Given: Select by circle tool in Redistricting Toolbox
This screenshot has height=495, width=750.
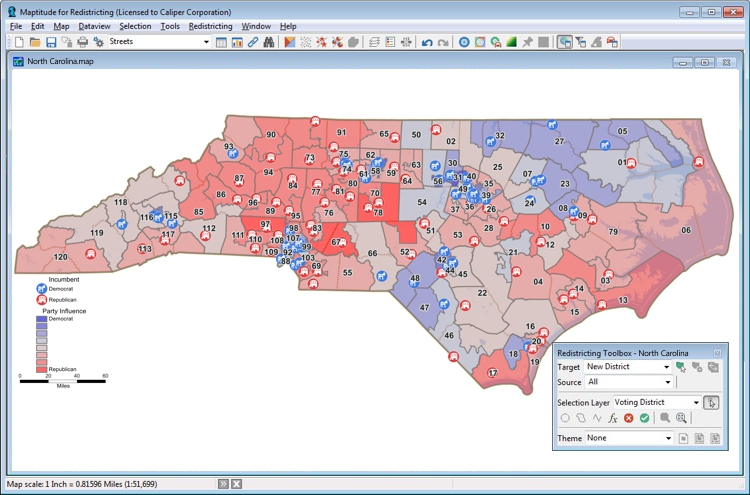Looking at the screenshot, I should [565, 418].
